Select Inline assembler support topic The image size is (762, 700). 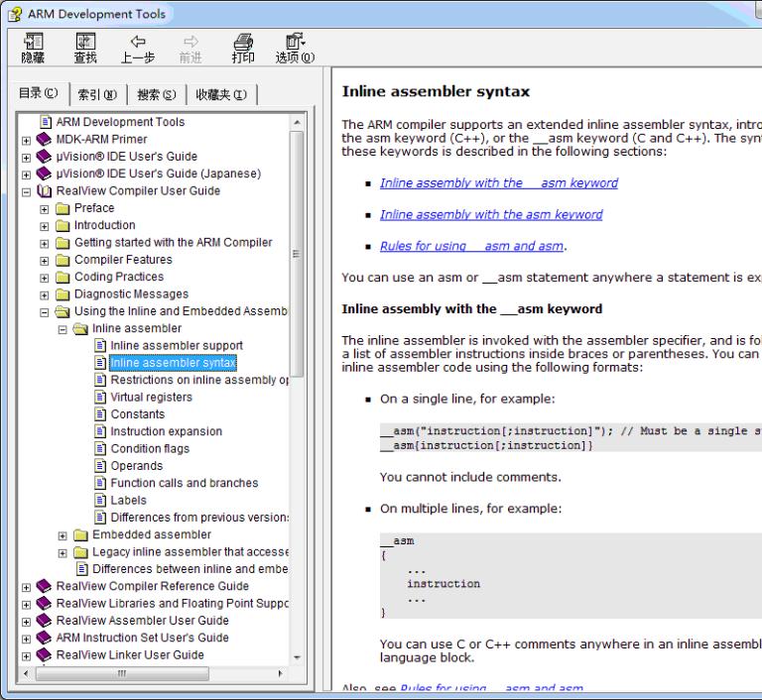coord(177,345)
